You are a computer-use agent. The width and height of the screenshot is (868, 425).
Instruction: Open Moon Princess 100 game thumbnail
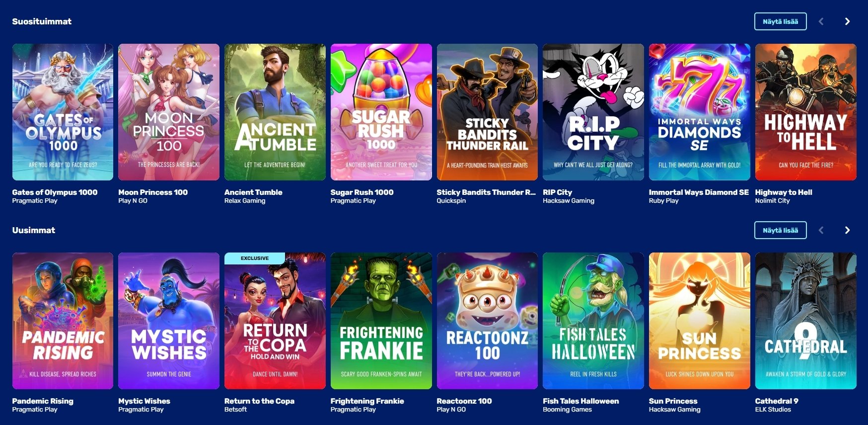[x=169, y=112]
